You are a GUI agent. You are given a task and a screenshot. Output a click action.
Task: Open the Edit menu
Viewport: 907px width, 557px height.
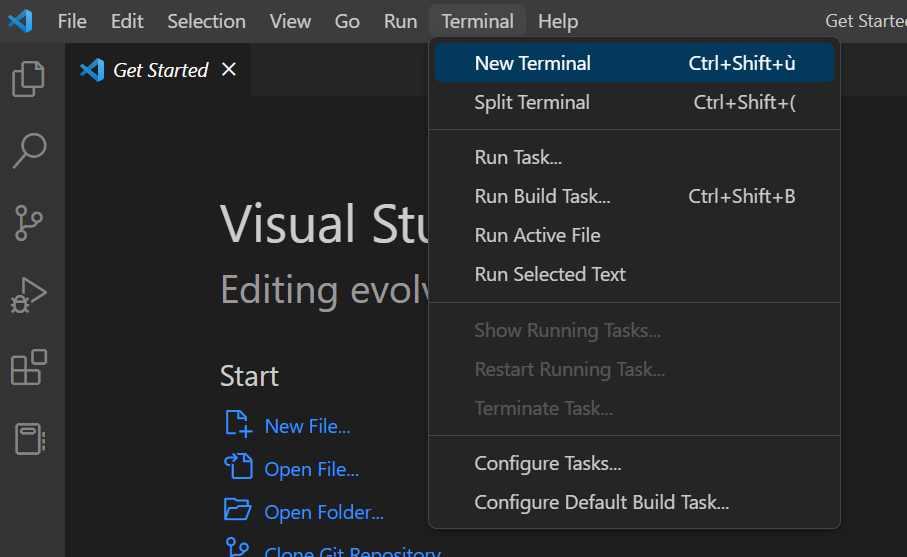127,21
